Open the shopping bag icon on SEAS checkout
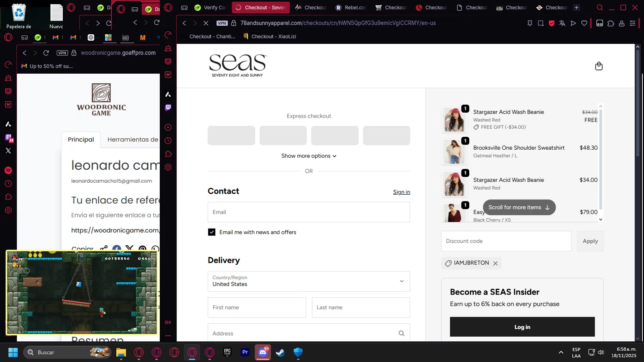The height and width of the screenshot is (362, 644). pos(598,66)
